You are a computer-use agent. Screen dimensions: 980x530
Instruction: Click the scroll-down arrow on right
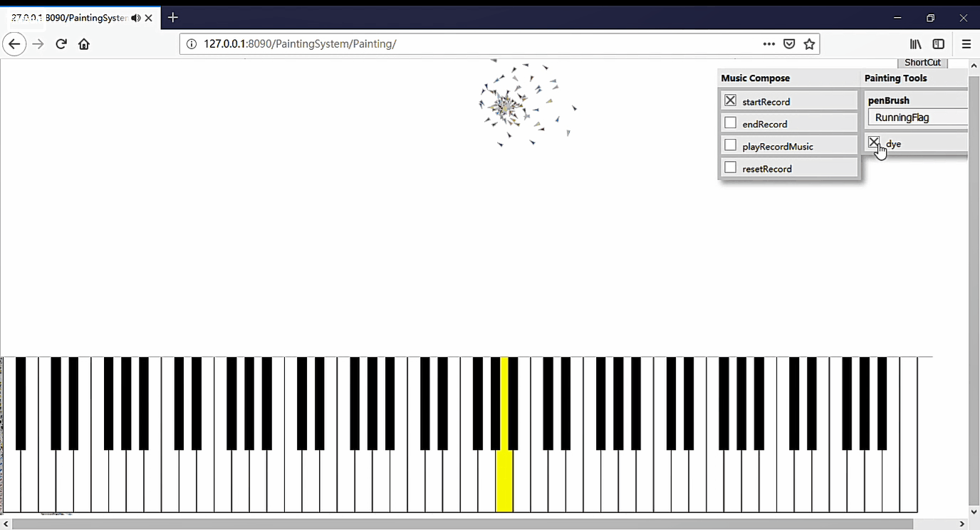(x=974, y=512)
